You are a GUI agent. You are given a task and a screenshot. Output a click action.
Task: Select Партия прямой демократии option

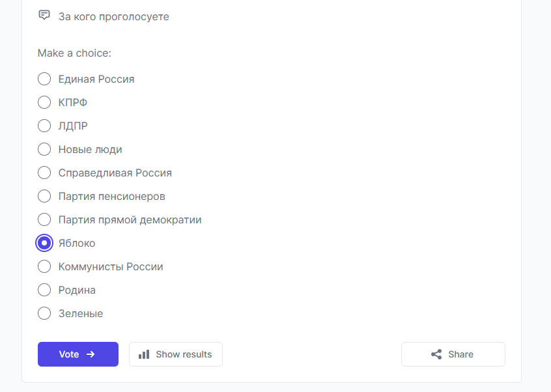[44, 219]
